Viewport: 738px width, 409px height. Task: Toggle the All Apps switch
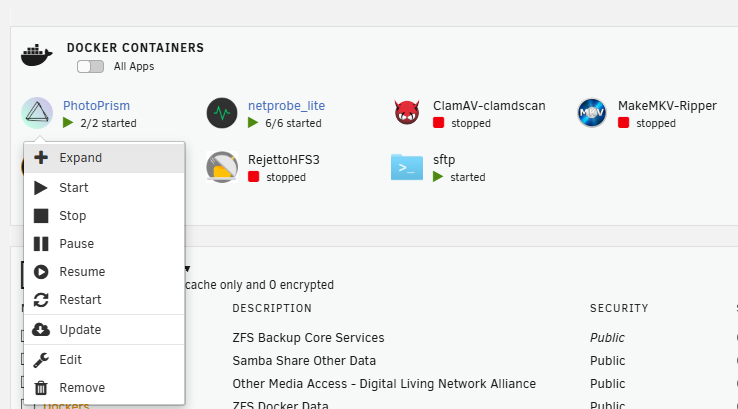[x=90, y=66]
